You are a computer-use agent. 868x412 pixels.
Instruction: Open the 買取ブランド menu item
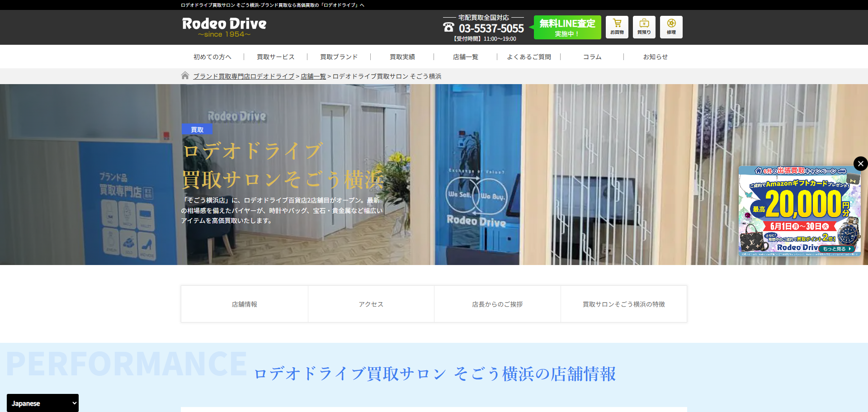pyautogui.click(x=339, y=57)
